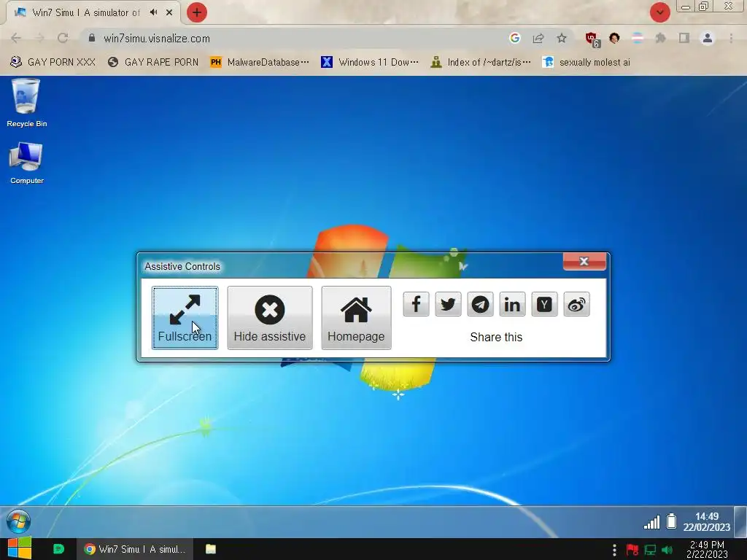
Task: Open the green chat app on the taskbar
Action: click(x=58, y=549)
